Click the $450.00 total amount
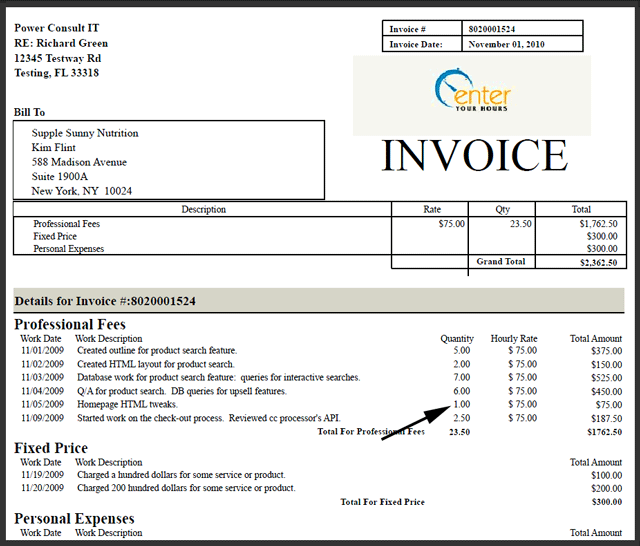640x546 pixels. (x=607, y=392)
